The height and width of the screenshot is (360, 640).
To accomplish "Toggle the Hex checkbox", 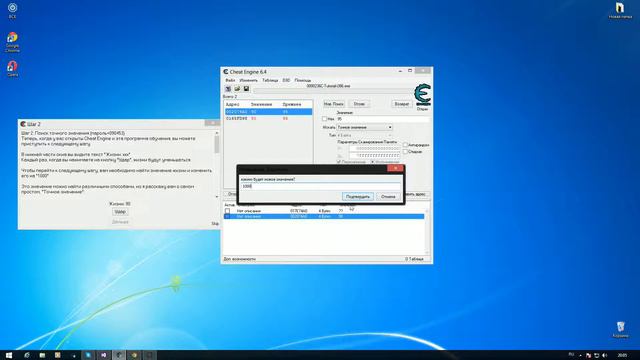I will [324, 119].
